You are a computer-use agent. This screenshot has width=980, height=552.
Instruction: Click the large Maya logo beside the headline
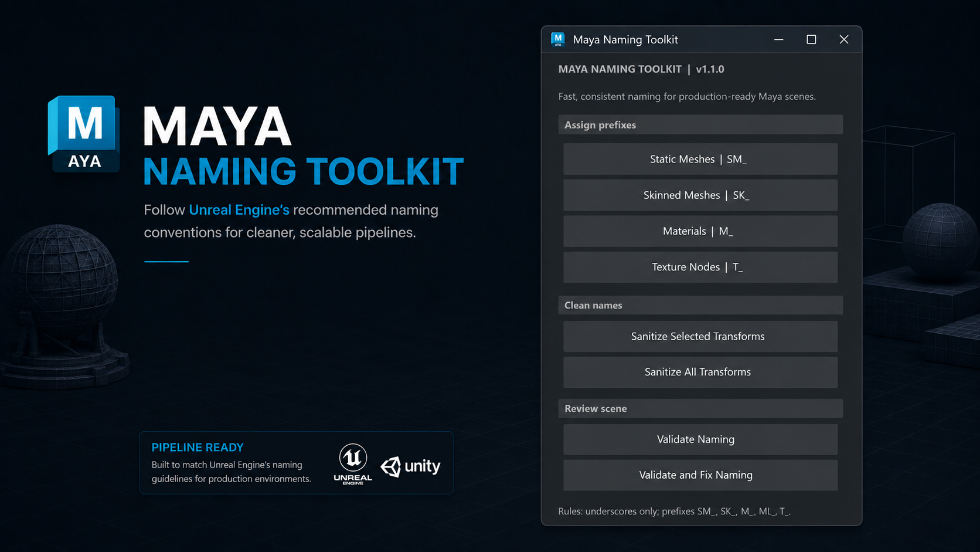tap(84, 134)
